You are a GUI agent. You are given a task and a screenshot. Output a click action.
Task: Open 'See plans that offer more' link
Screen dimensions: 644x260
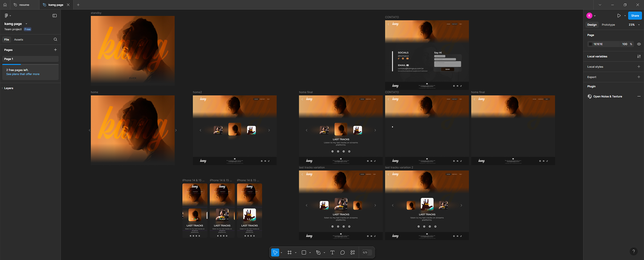[23, 74]
